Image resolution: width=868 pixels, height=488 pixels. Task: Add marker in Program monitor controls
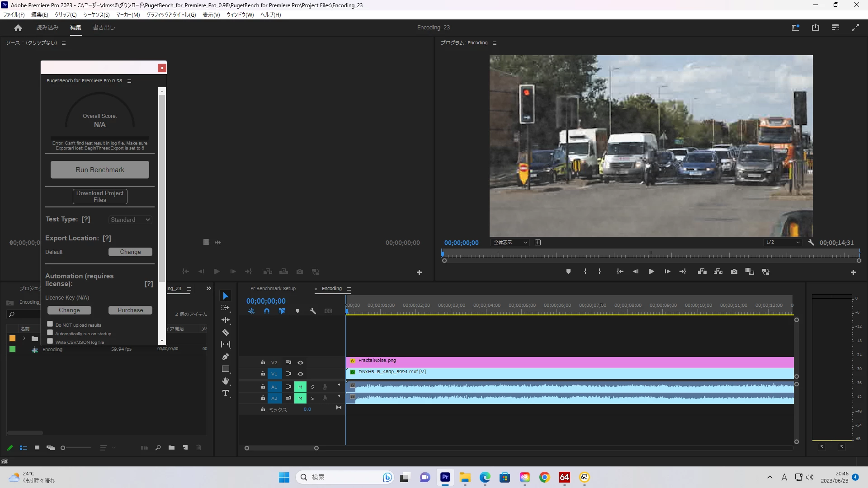pyautogui.click(x=568, y=272)
